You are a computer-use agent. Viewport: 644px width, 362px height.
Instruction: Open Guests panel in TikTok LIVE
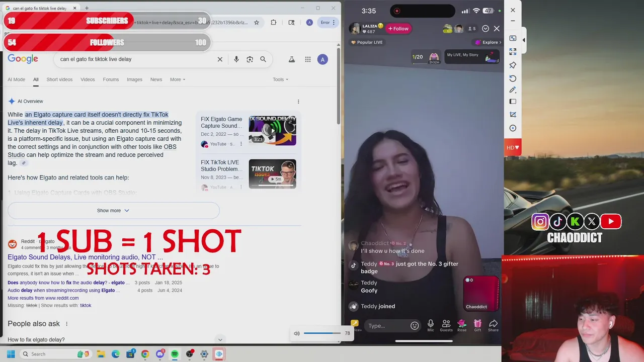point(446,326)
